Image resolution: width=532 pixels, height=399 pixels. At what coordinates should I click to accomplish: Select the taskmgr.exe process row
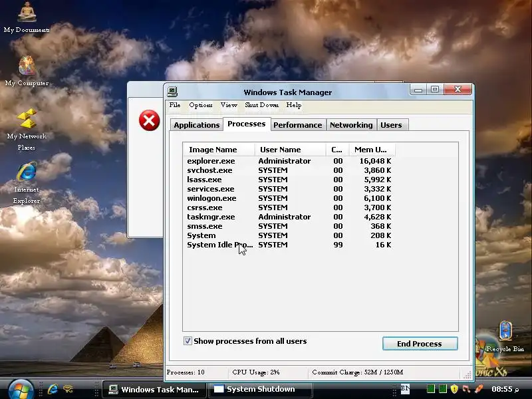(x=289, y=217)
